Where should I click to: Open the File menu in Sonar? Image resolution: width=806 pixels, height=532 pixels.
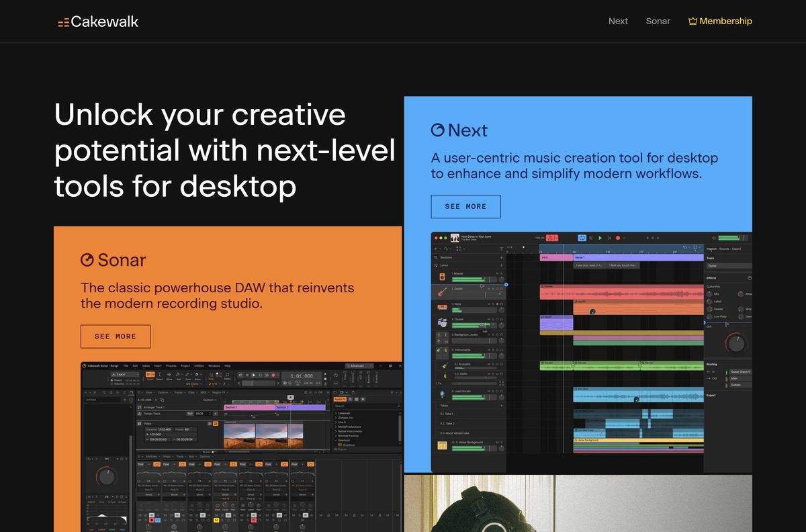(x=126, y=365)
